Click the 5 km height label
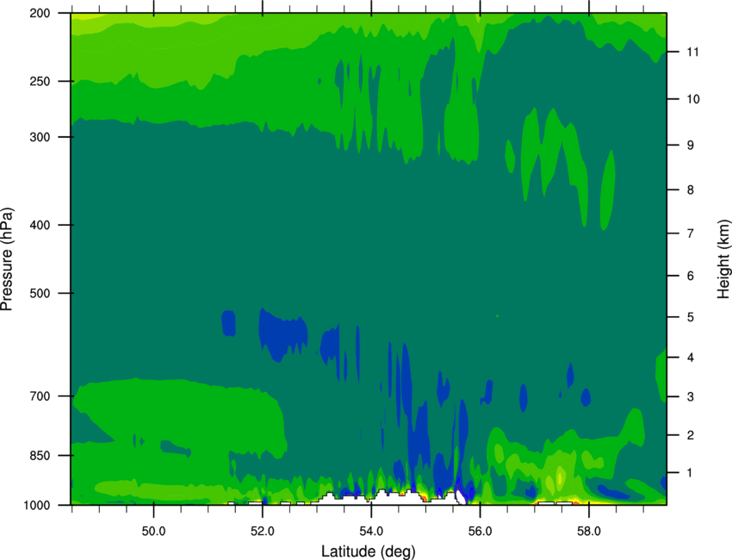Image resolution: width=732 pixels, height=560 pixels. pyautogui.click(x=691, y=317)
